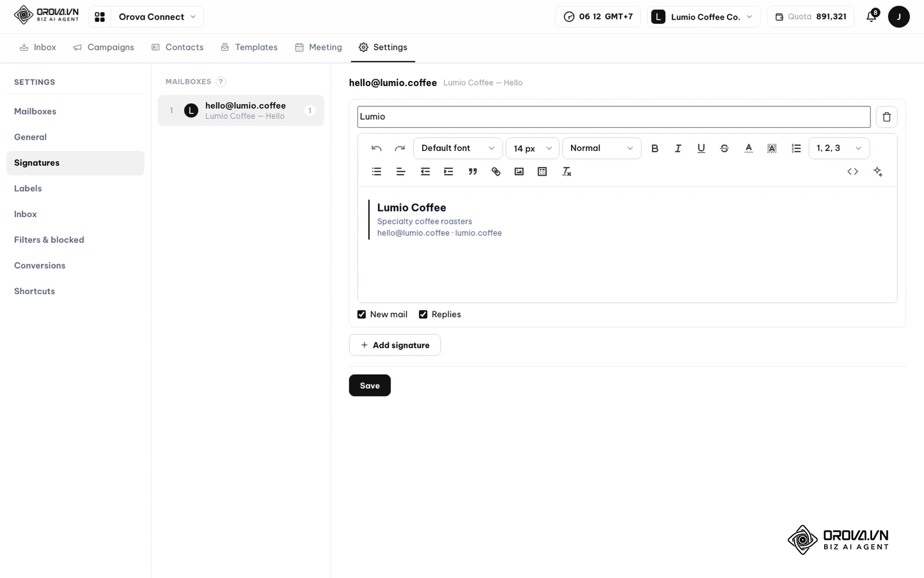Open the Templates tab

[249, 47]
